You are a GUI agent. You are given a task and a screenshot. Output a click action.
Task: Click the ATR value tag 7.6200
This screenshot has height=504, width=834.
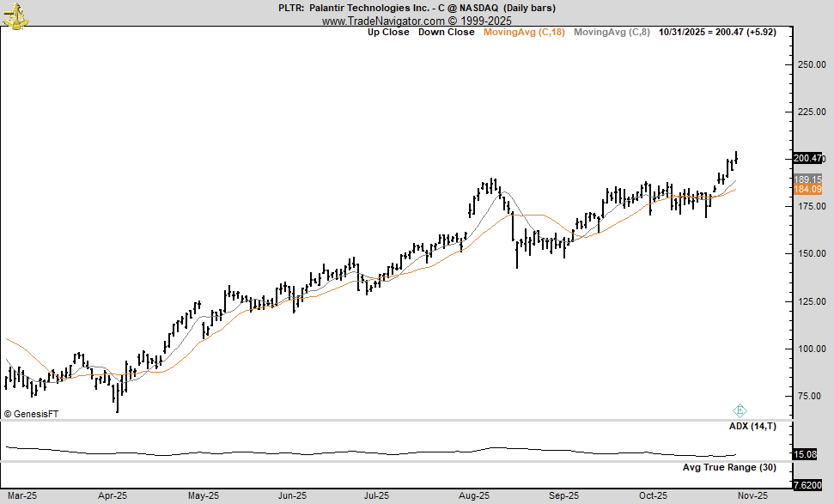point(807,485)
